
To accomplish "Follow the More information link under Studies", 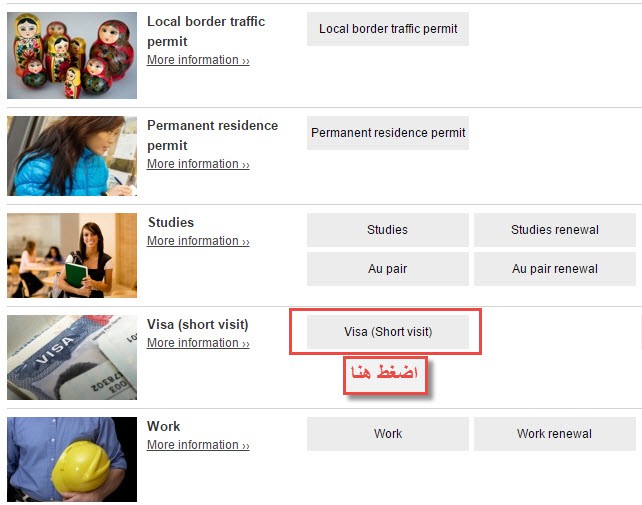I will [198, 241].
